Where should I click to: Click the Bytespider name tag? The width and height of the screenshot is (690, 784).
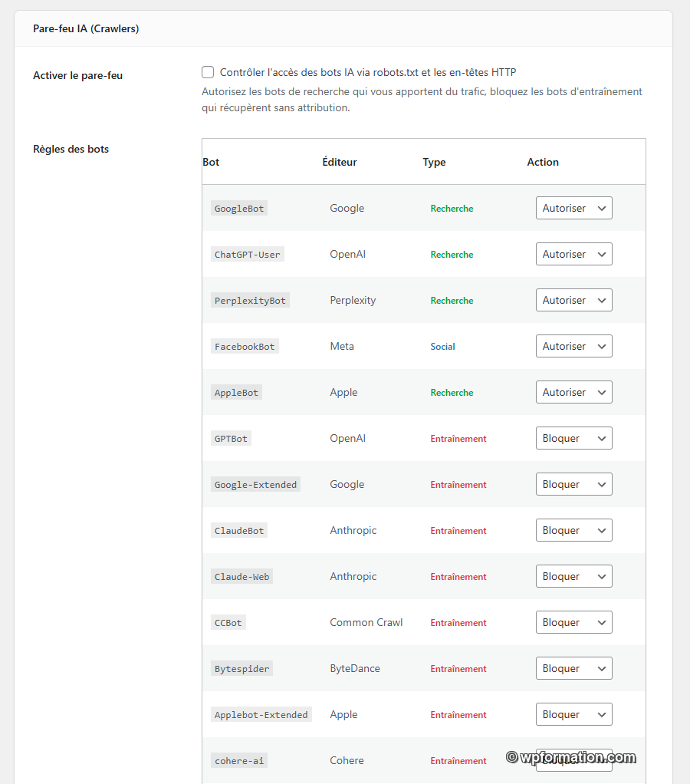242,668
